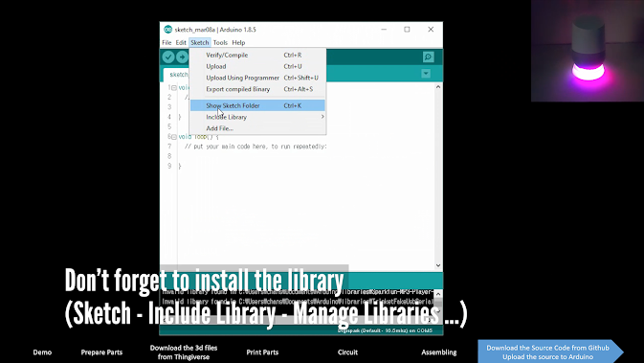Choose Upload from Sketch menu
Viewport: 644px width, 363px height.
point(257,66)
